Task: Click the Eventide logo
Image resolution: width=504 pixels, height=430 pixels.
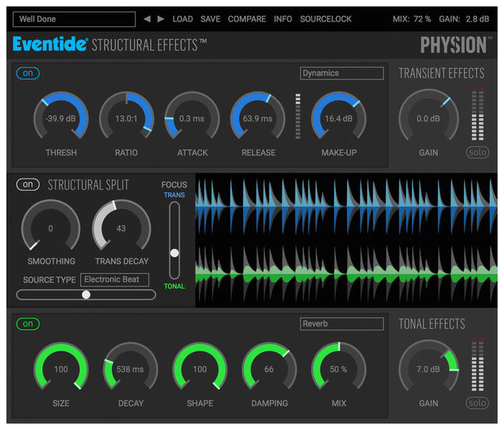Action: (49, 44)
